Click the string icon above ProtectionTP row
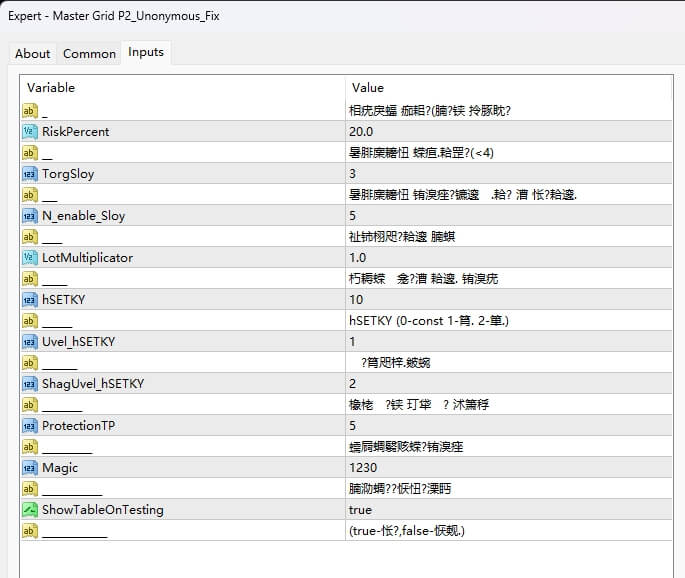Image resolution: width=685 pixels, height=578 pixels. (30, 404)
